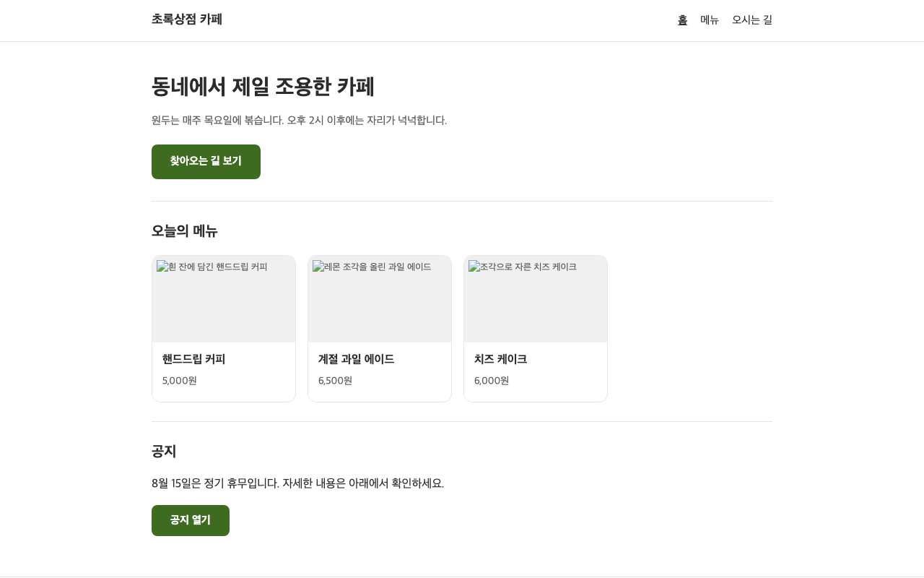Open the 오시는 길 navigation link
Viewport: 924px width, 578px height.
752,20
